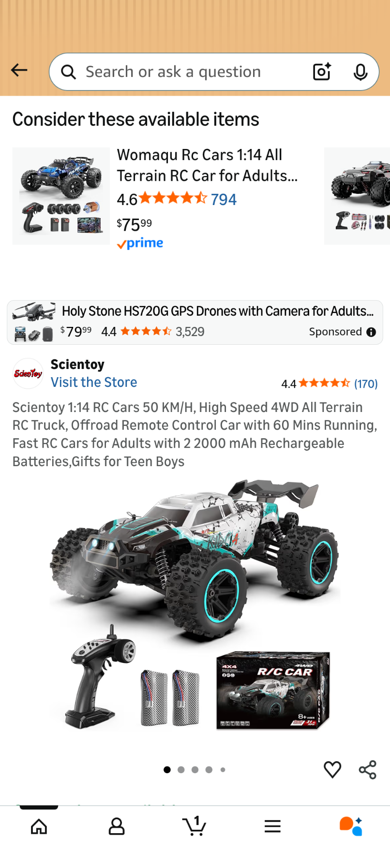Open the shopping cart tab
Image resolution: width=390 pixels, height=868 pixels.
195,826
